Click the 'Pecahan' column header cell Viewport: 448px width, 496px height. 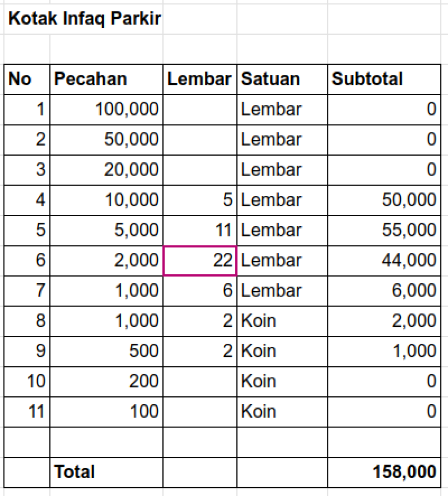point(106,79)
